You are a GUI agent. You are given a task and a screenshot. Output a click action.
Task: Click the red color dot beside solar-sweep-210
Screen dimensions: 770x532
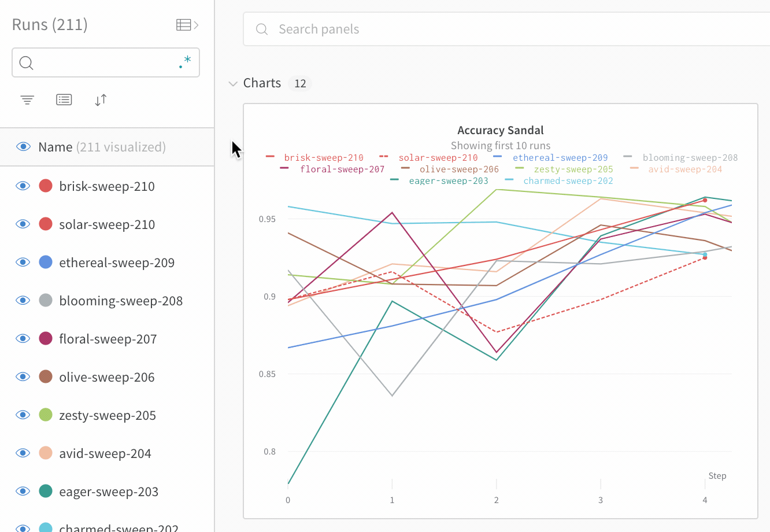[45, 223]
